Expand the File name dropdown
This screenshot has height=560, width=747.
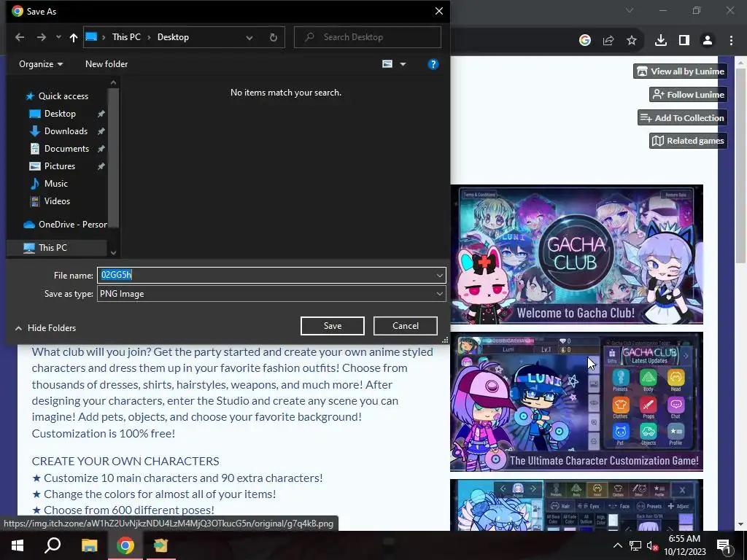coord(439,275)
